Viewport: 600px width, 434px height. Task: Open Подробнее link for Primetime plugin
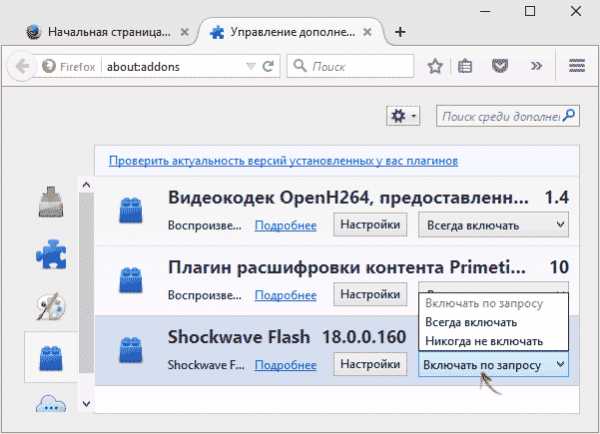point(285,295)
